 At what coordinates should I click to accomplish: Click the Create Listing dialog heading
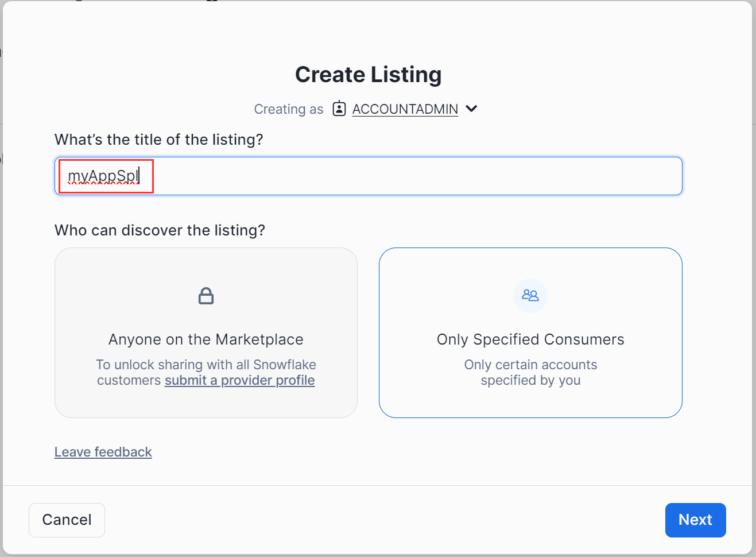click(x=368, y=75)
